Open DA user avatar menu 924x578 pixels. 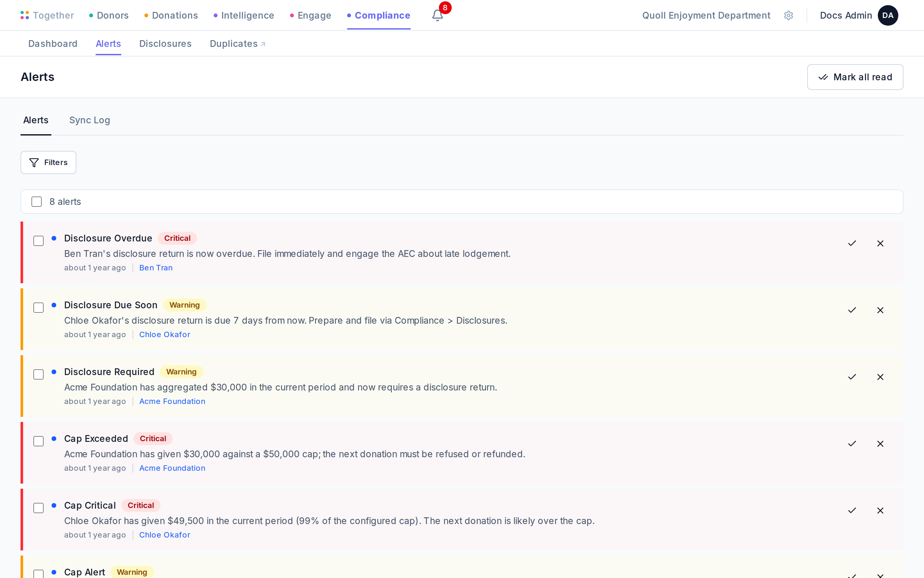pyautogui.click(x=888, y=15)
